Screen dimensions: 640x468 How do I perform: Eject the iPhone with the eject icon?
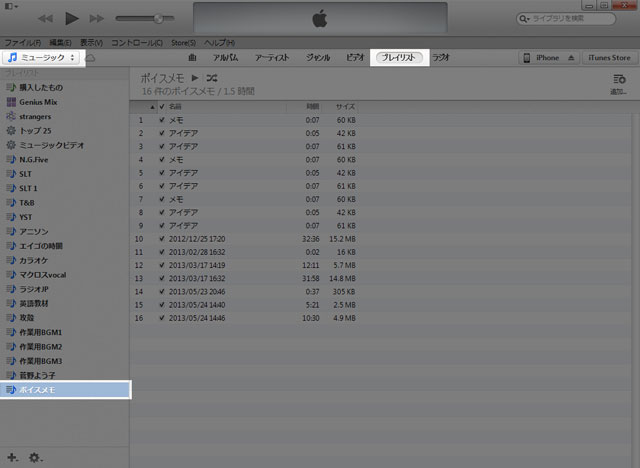pos(571,58)
